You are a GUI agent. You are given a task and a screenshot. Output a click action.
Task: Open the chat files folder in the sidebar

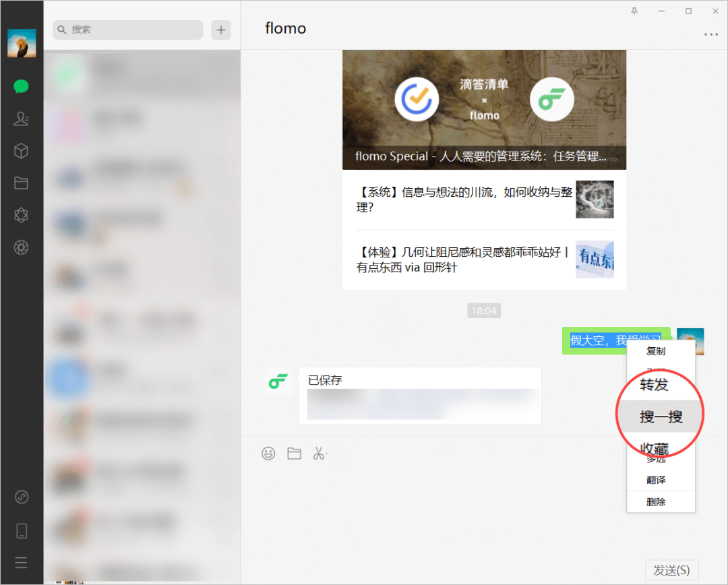[x=22, y=183]
